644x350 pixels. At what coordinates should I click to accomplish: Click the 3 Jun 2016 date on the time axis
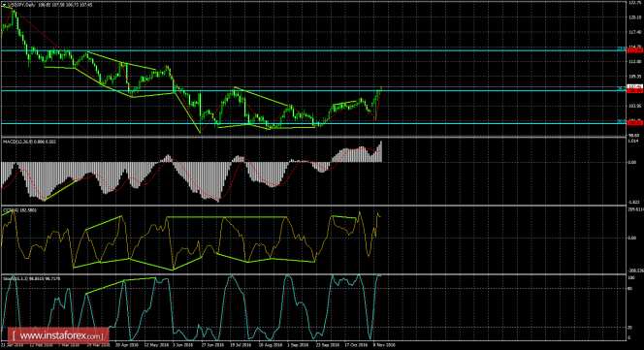coord(182,345)
